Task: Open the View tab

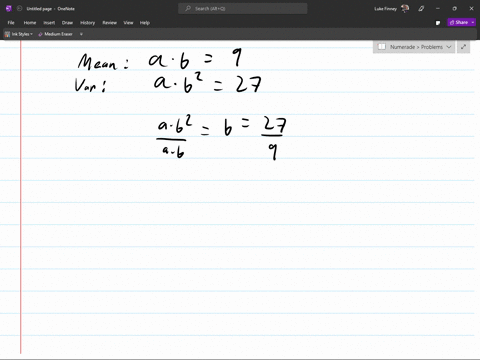Action: (128, 23)
